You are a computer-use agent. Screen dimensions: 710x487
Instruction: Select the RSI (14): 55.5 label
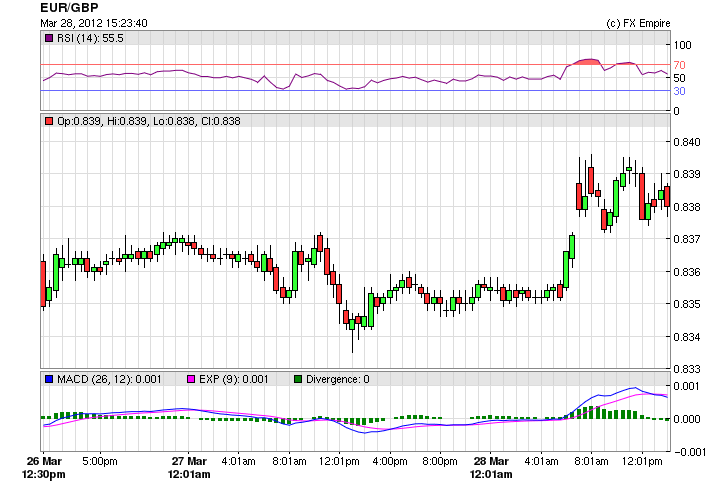[91, 38]
